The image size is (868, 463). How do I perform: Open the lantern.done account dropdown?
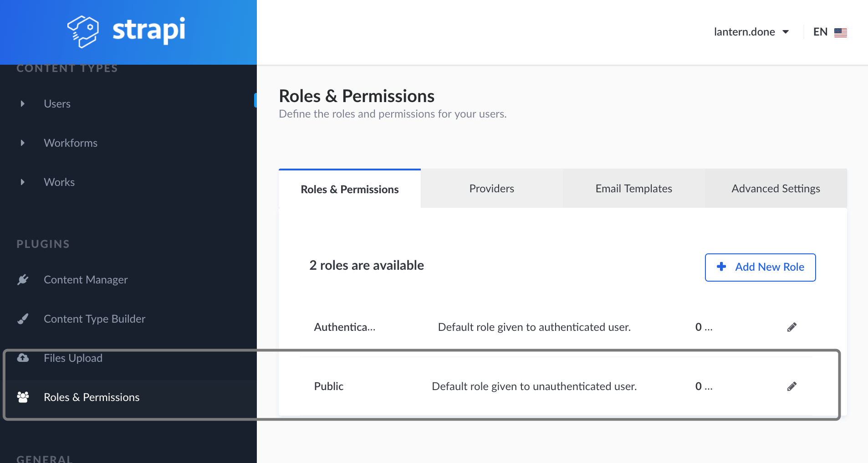751,32
